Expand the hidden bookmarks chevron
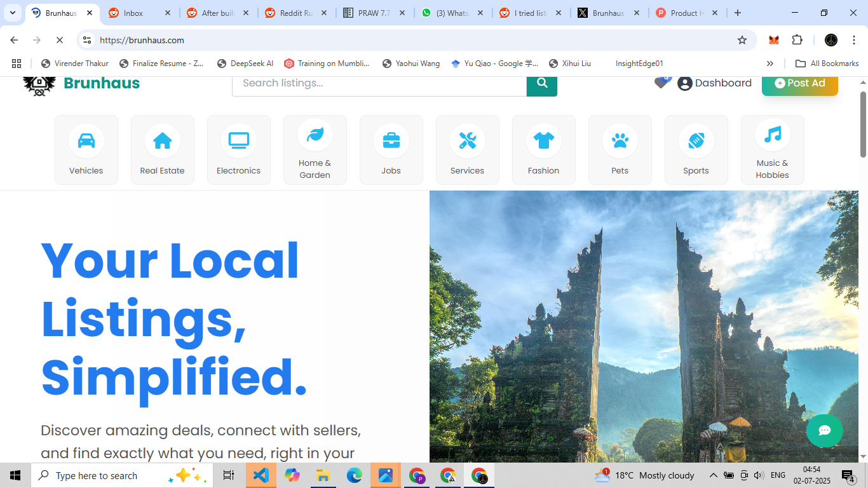Image resolution: width=868 pixels, height=488 pixels. click(x=770, y=64)
